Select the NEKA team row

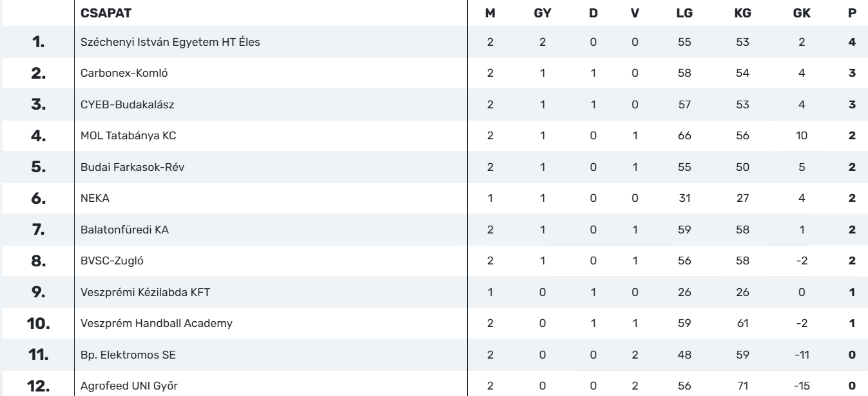click(95, 199)
